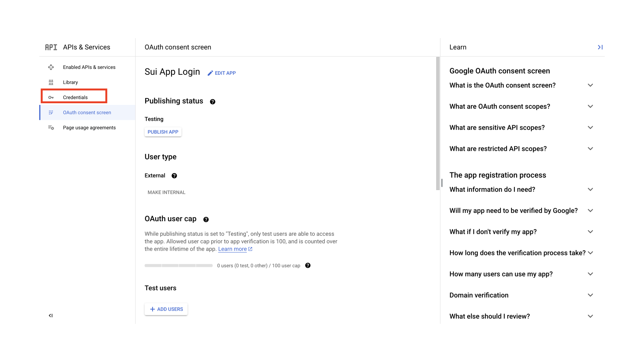Drag the OAuth user cap progress bar
Image resolution: width=644 pixels, height=362 pixels.
click(x=179, y=265)
